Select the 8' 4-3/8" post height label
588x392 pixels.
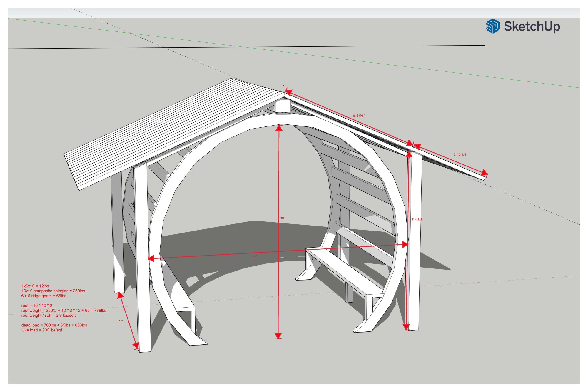point(417,220)
